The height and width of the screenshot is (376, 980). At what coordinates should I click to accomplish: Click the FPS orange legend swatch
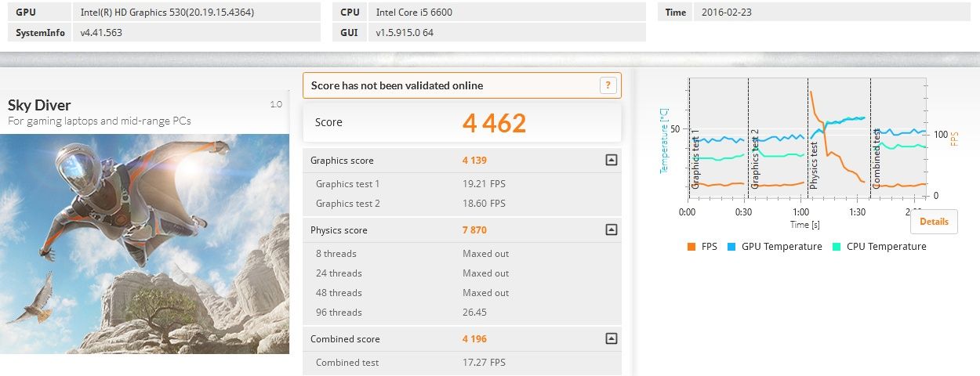691,247
